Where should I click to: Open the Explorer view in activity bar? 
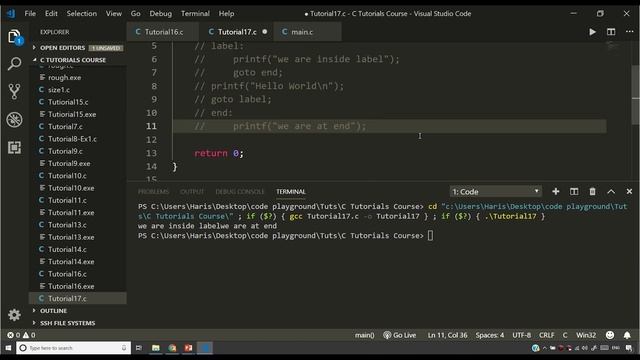(14, 37)
